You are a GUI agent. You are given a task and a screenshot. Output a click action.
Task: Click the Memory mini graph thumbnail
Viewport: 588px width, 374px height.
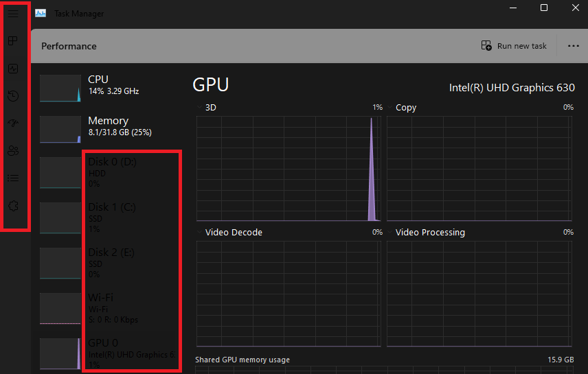(x=60, y=129)
